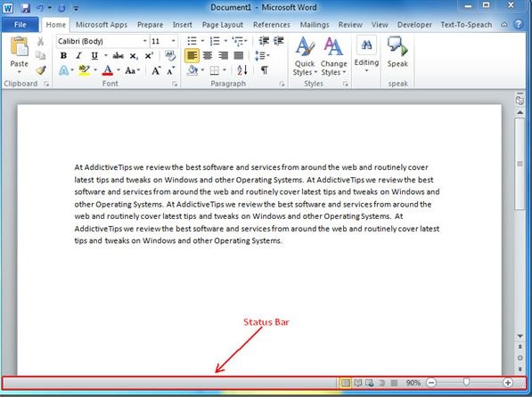The image size is (532, 397).
Task: Open the Change Case menu
Action: [132, 70]
